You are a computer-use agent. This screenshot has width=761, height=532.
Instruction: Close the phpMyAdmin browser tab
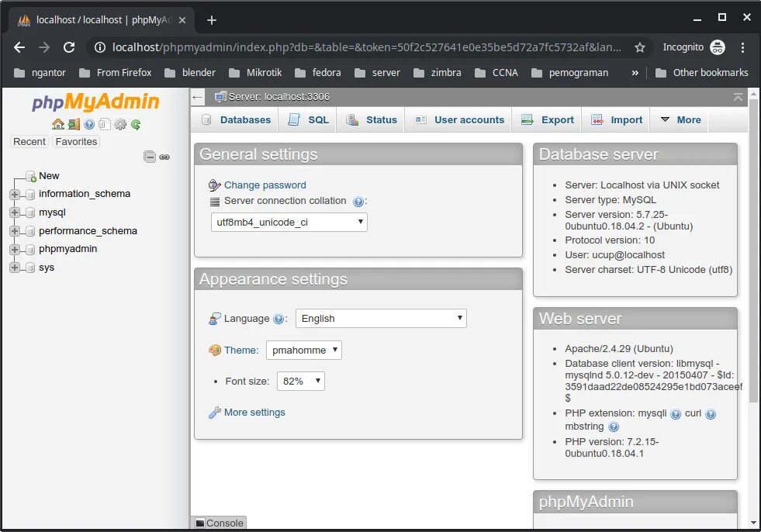tap(182, 20)
